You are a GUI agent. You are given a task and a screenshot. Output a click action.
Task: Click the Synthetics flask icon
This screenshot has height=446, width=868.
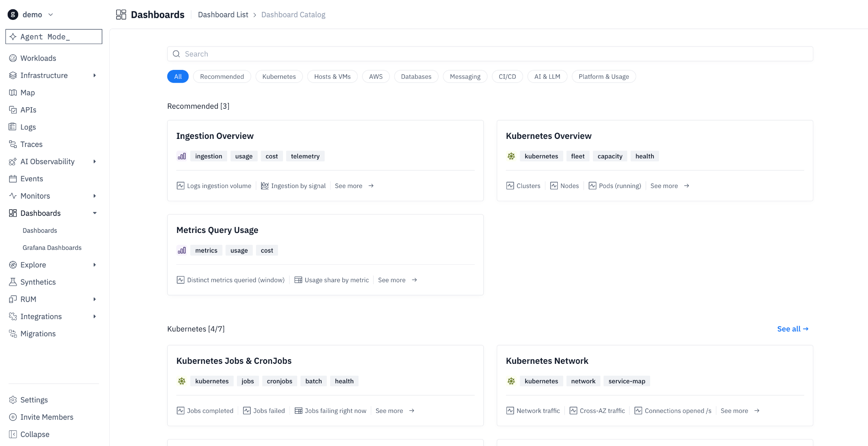pos(13,282)
